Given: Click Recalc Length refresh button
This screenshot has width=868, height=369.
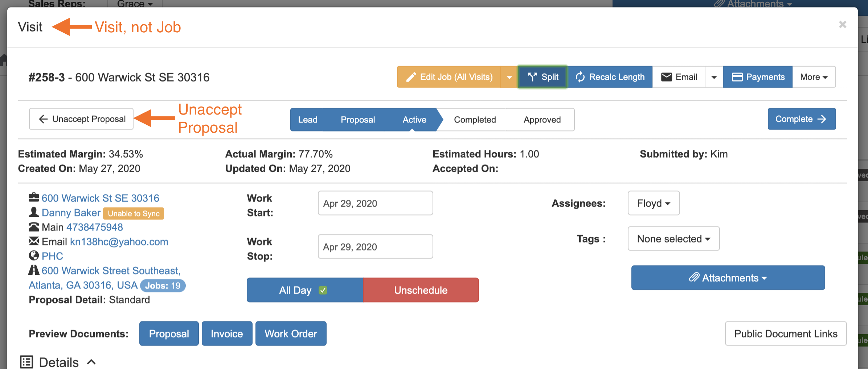Looking at the screenshot, I should pos(610,77).
